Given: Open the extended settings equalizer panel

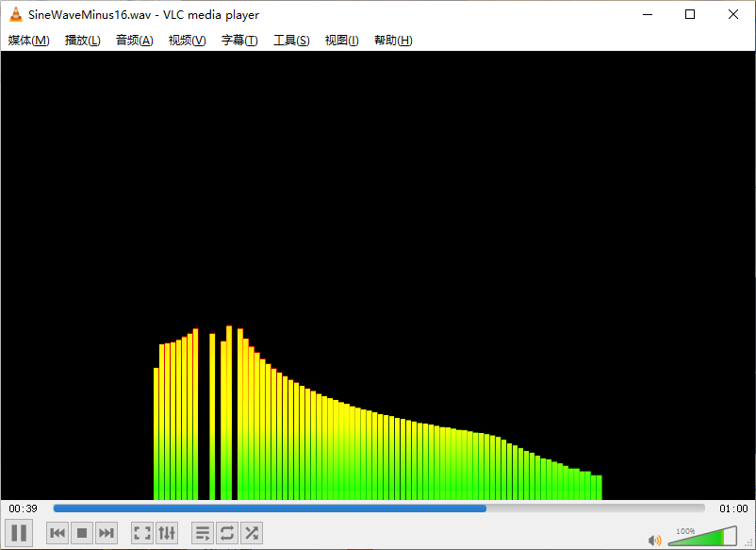Looking at the screenshot, I should 167,532.
